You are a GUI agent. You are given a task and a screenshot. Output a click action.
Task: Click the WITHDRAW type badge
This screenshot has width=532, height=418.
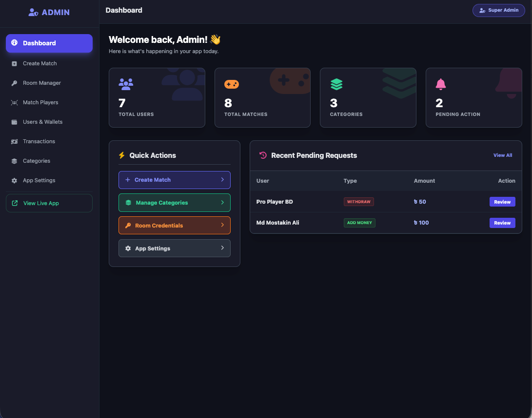point(358,202)
